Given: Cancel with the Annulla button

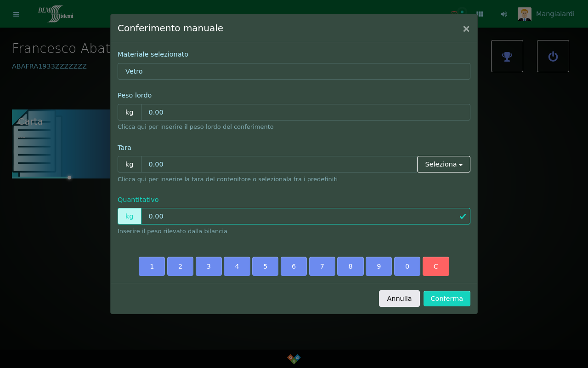Looking at the screenshot, I should coord(399,299).
